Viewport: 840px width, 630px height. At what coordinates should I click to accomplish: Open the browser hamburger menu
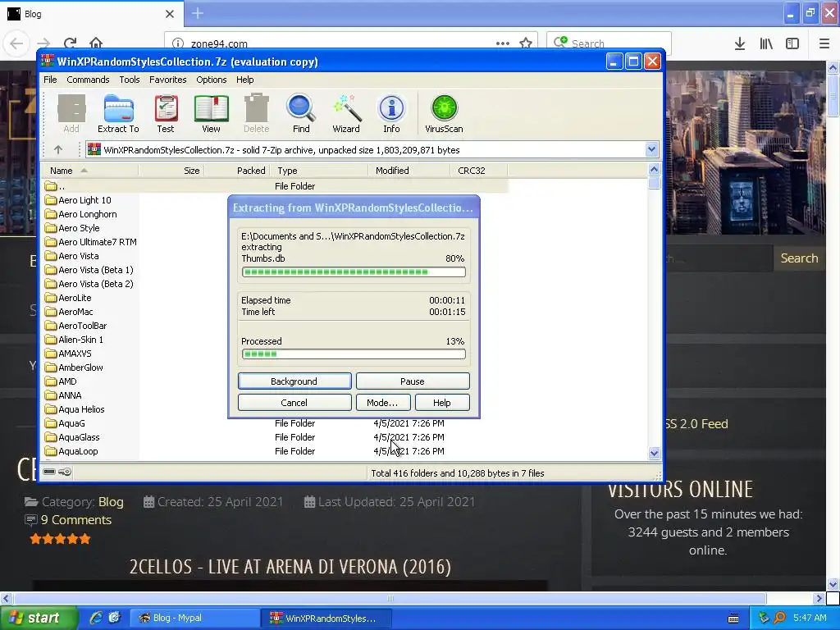click(824, 43)
